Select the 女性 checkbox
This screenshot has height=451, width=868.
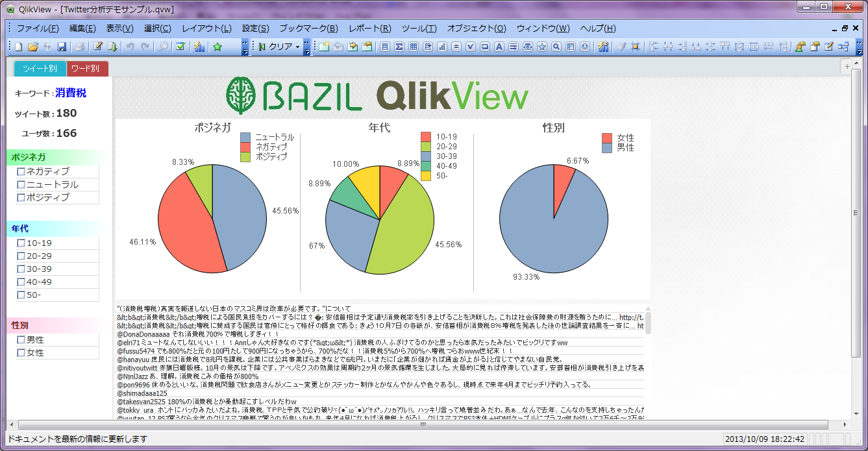click(21, 353)
